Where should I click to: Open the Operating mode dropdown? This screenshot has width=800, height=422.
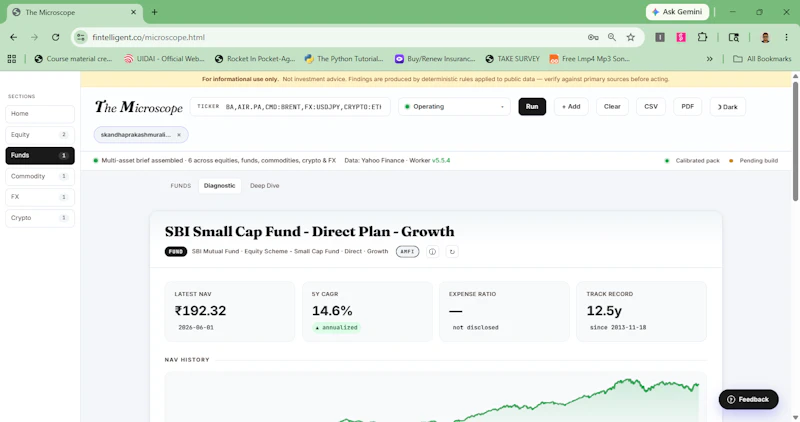coord(454,107)
